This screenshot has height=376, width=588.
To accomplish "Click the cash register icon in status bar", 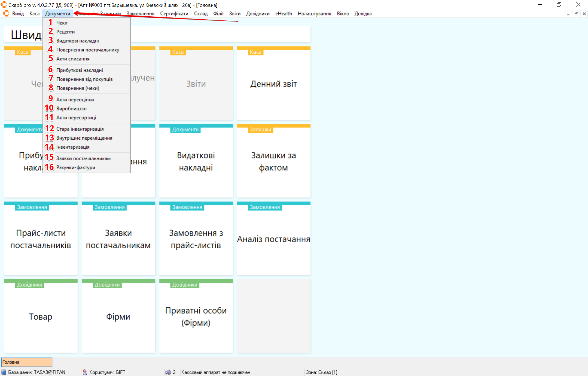I will (168, 372).
